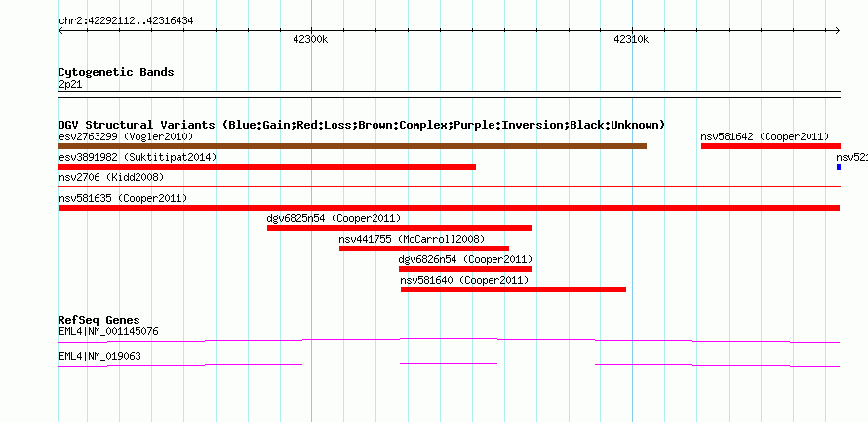This screenshot has height=422, width=868.
Task: Click the Cytogenetic Bands track heading
Action: [x=116, y=72]
